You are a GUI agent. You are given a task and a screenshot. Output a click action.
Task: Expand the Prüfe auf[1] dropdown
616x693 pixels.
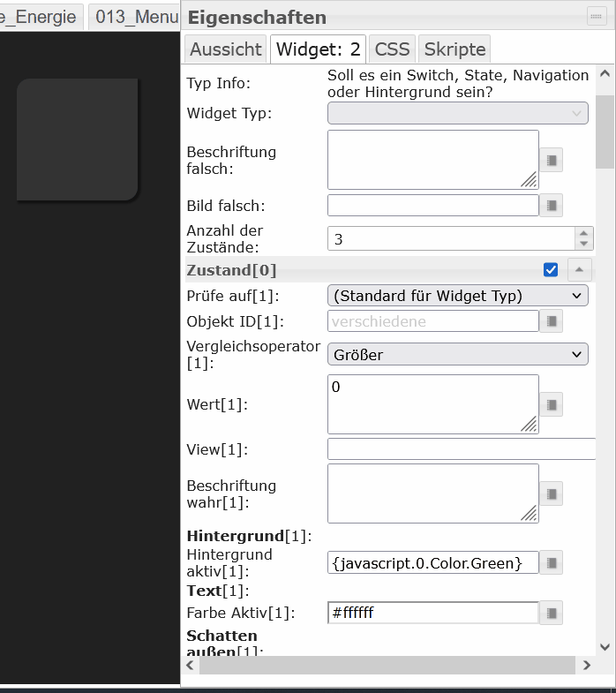tap(457, 295)
